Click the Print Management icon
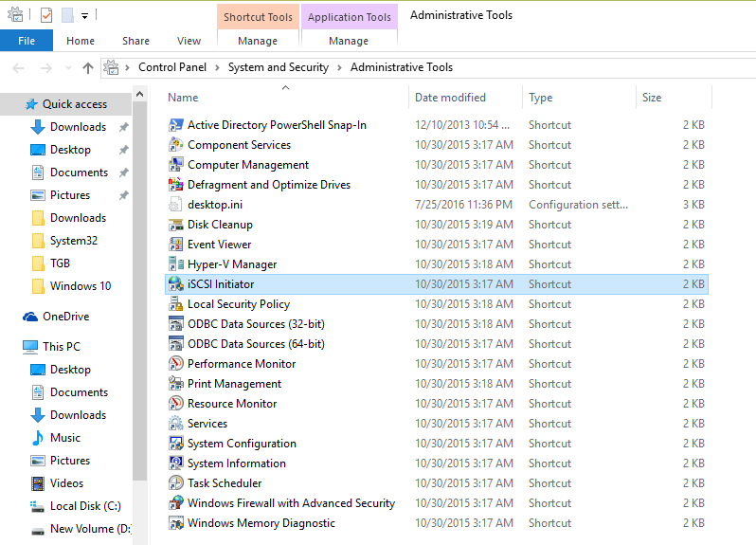This screenshot has height=545, width=756. pyautogui.click(x=175, y=384)
